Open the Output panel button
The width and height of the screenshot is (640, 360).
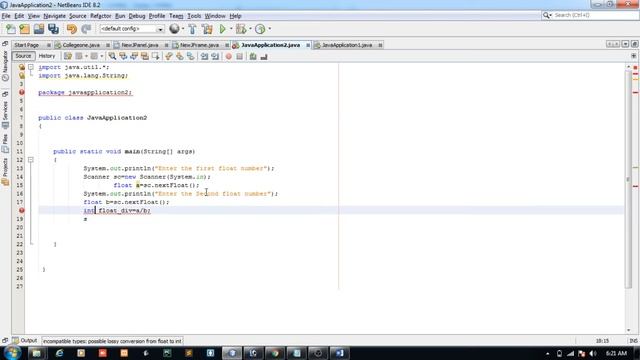click(25, 340)
